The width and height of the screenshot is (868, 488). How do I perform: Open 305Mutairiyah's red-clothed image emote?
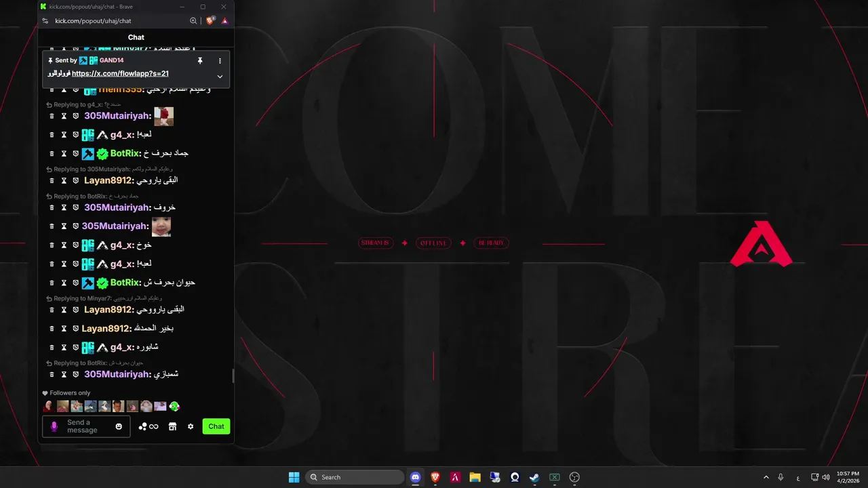163,117
